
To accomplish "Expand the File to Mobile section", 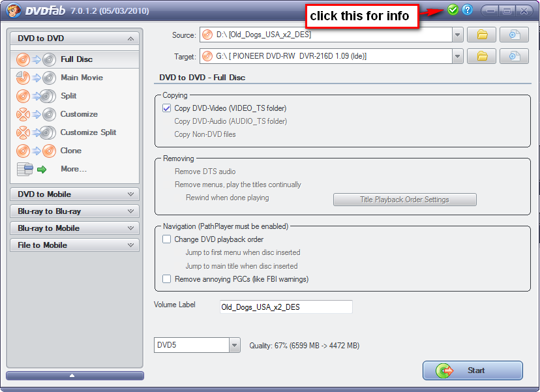I will click(x=75, y=245).
